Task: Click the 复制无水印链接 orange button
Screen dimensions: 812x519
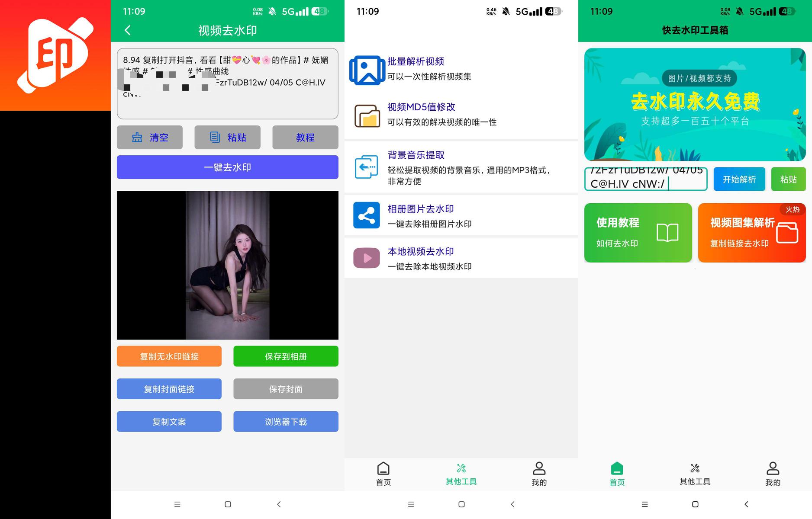Action: 169,356
